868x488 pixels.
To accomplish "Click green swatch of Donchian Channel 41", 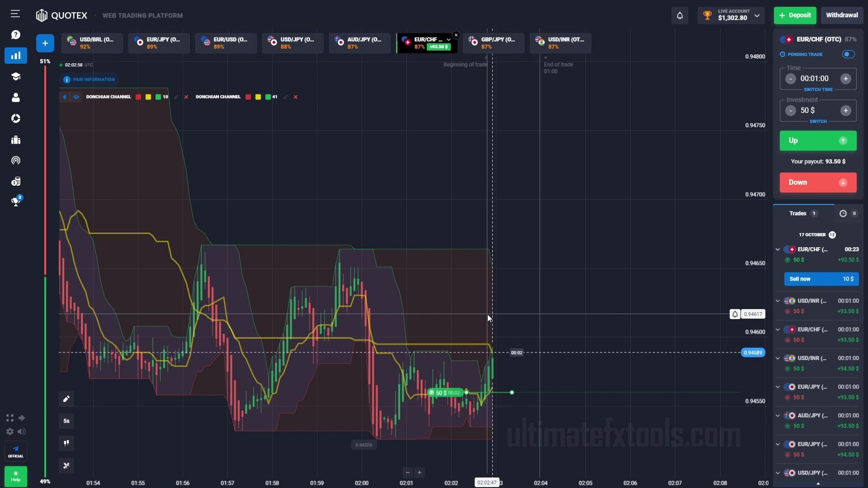I will (x=268, y=97).
